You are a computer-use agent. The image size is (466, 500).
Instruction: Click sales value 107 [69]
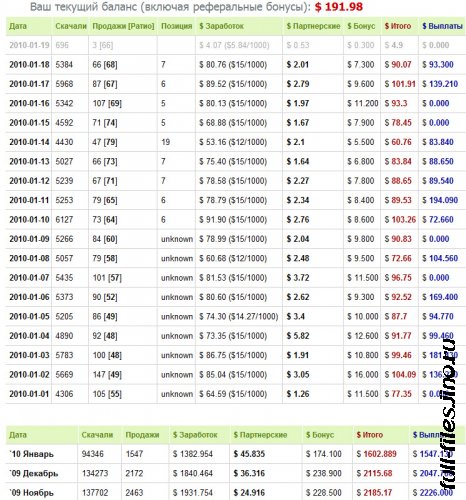point(107,103)
